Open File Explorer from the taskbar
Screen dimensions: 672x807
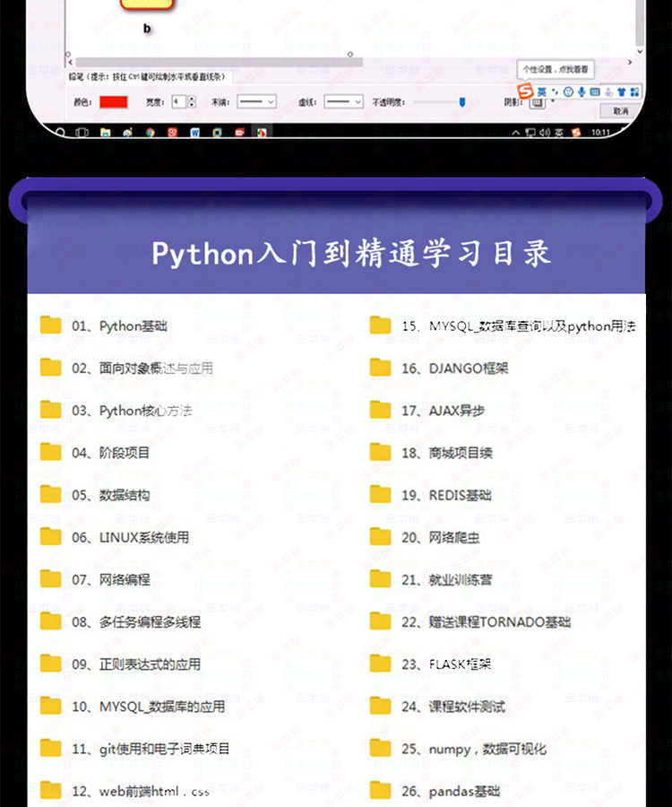[x=106, y=133]
